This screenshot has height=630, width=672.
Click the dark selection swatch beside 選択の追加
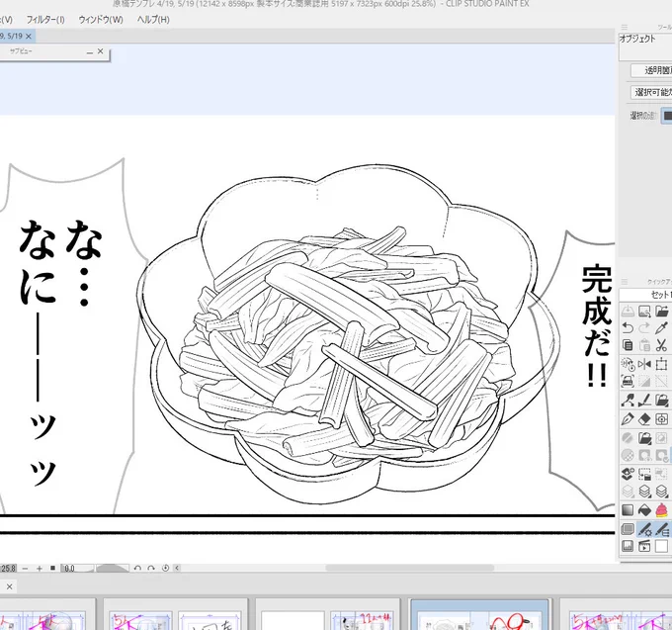pyautogui.click(x=667, y=116)
